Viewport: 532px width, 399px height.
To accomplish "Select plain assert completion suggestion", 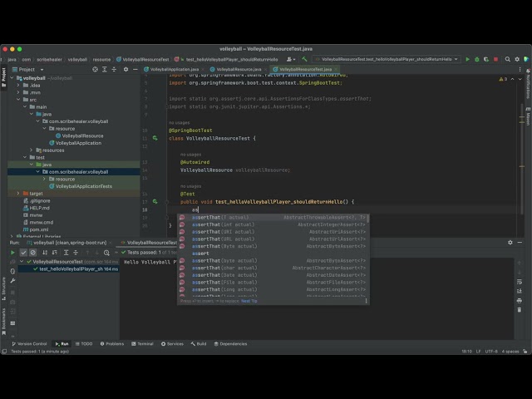I will click(x=273, y=254).
